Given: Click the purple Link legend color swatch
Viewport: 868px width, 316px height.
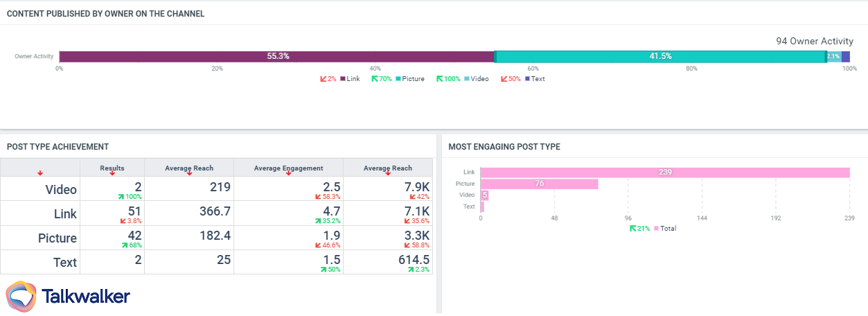Looking at the screenshot, I should (343, 79).
